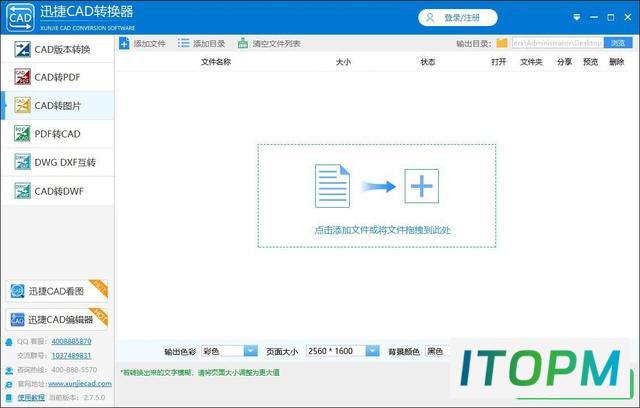640x408 pixels.
Task: Open the title bar dropdown menu icon
Action: (576, 17)
